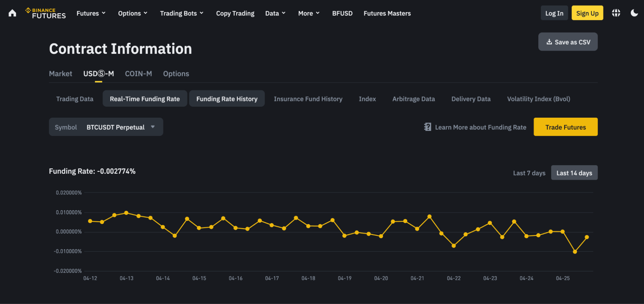The height and width of the screenshot is (304, 644).
Task: Click the lowest chart point near 04-25
Action: pyautogui.click(x=575, y=252)
